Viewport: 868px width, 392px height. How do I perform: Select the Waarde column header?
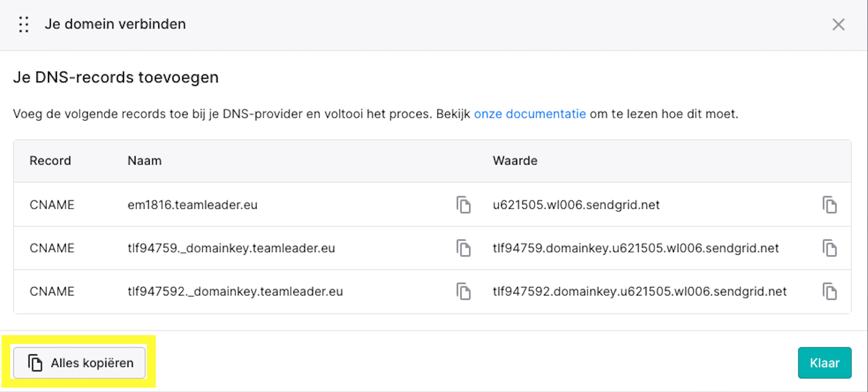click(515, 161)
